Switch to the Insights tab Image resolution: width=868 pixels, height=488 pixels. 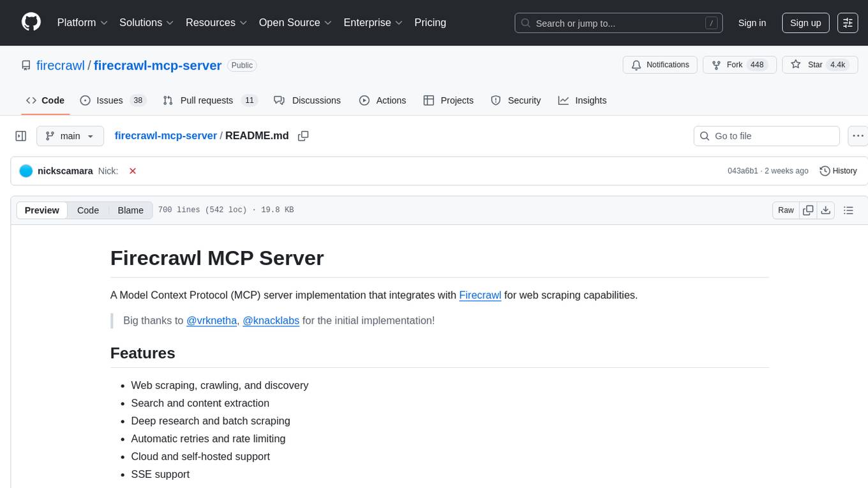pyautogui.click(x=582, y=100)
